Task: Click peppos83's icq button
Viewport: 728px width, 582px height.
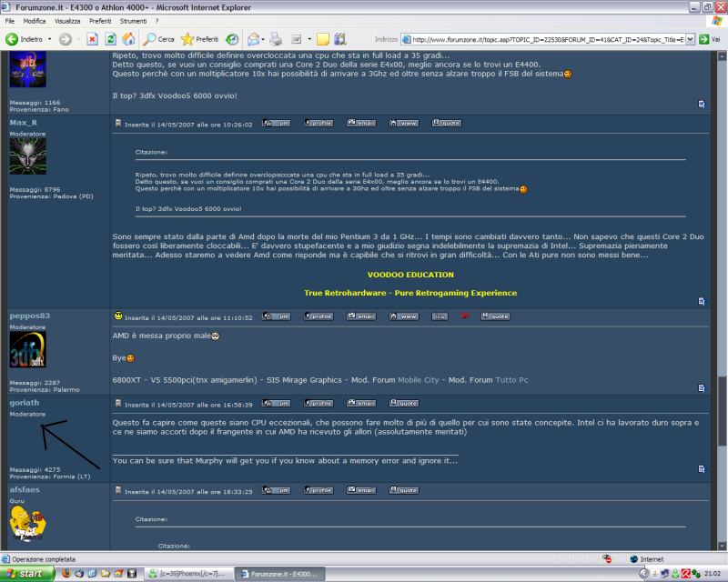Action: [440, 316]
